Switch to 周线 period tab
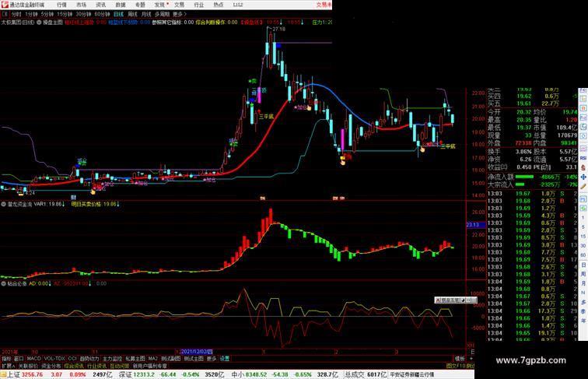The width and height of the screenshot is (588, 379). (132, 14)
